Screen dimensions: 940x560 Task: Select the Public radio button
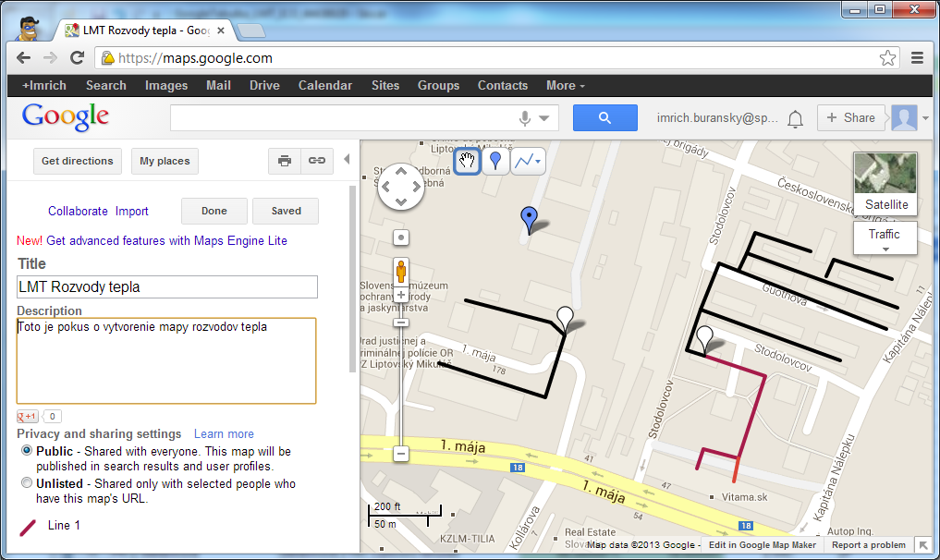(27, 450)
